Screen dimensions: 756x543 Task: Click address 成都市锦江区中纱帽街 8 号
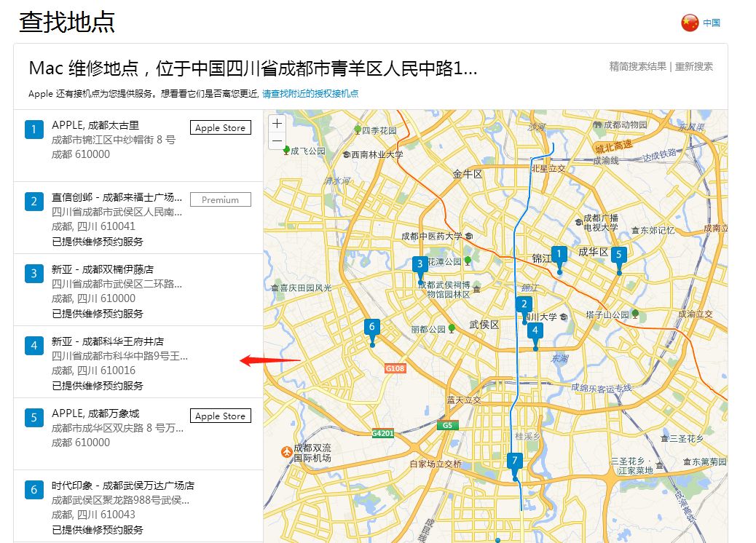[114, 140]
